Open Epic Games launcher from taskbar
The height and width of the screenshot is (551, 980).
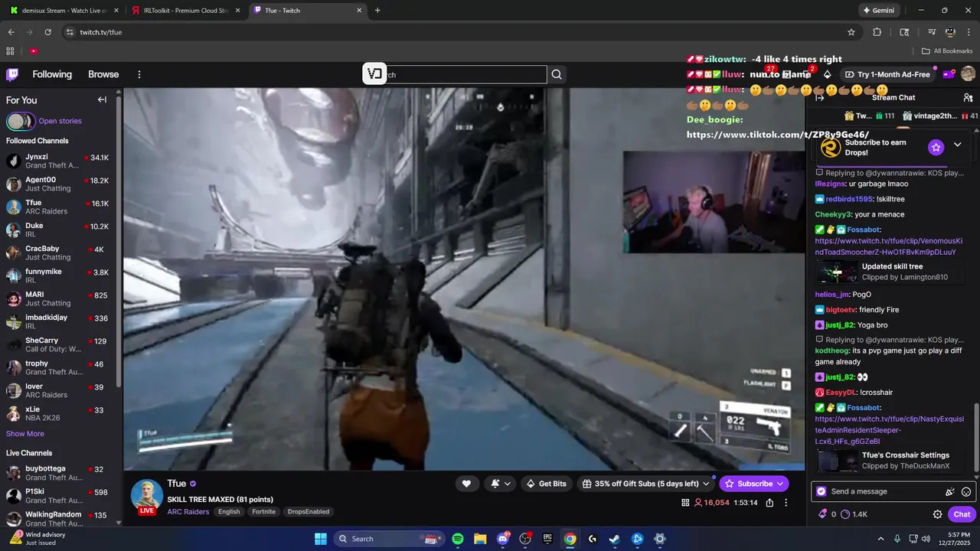pyautogui.click(x=547, y=539)
